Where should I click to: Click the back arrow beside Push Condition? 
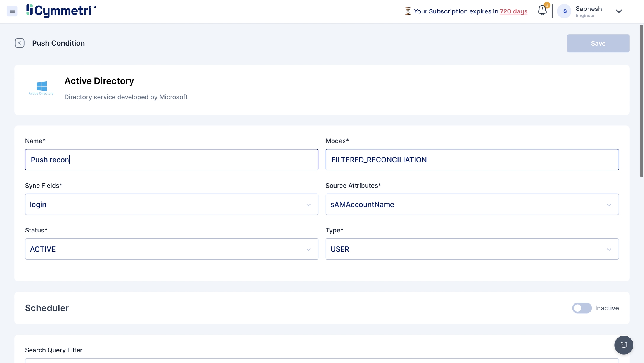coord(20,43)
